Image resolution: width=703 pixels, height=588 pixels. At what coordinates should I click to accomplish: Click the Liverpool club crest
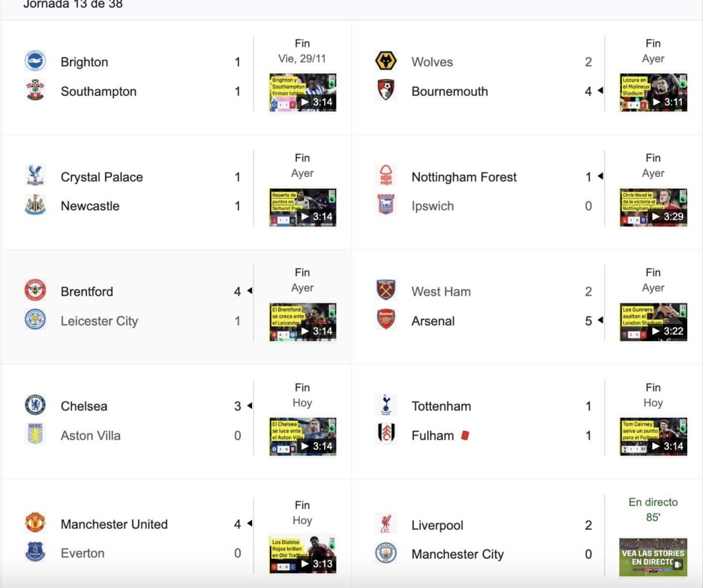point(386,524)
